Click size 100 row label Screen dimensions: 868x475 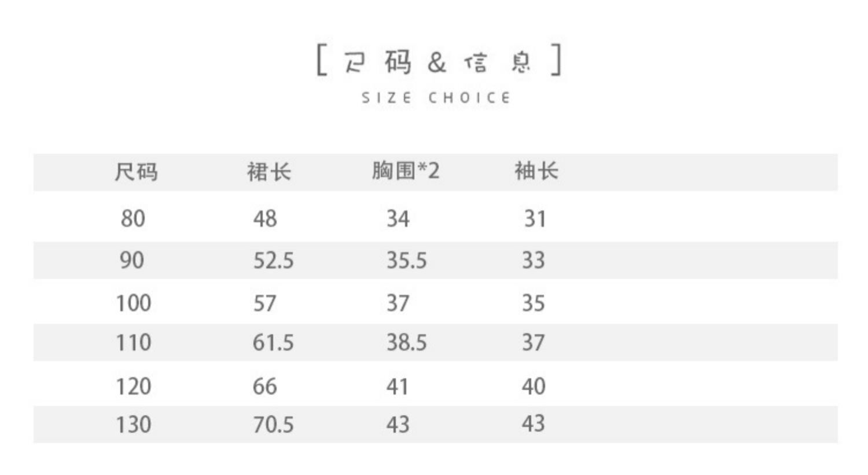[134, 303]
